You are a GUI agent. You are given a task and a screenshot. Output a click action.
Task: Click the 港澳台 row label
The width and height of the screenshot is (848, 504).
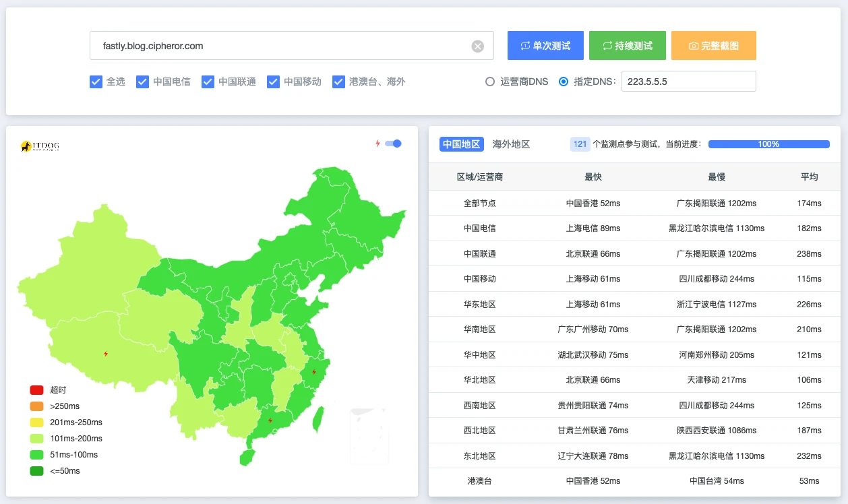(480, 481)
